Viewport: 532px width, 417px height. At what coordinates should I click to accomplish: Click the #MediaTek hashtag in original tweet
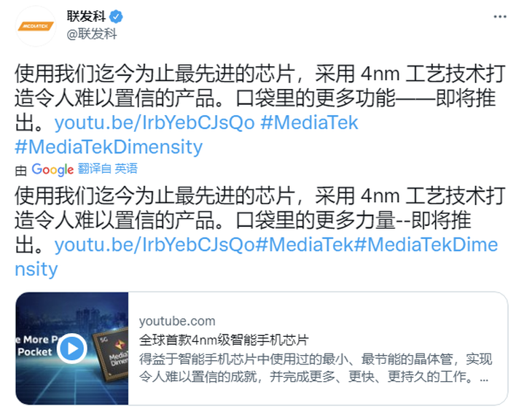(309, 122)
